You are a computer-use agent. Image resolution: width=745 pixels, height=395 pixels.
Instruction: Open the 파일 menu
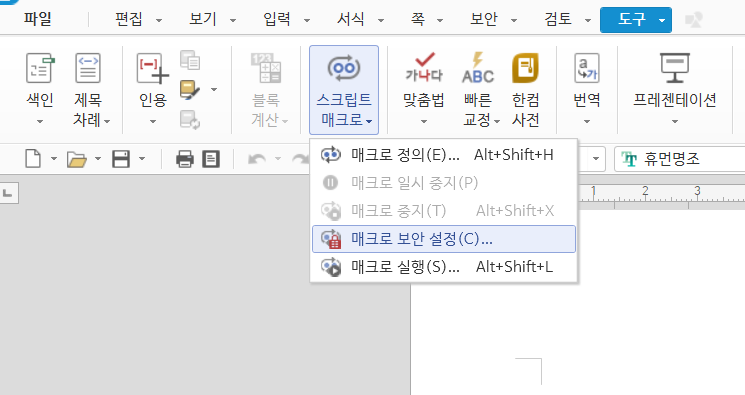(38, 19)
